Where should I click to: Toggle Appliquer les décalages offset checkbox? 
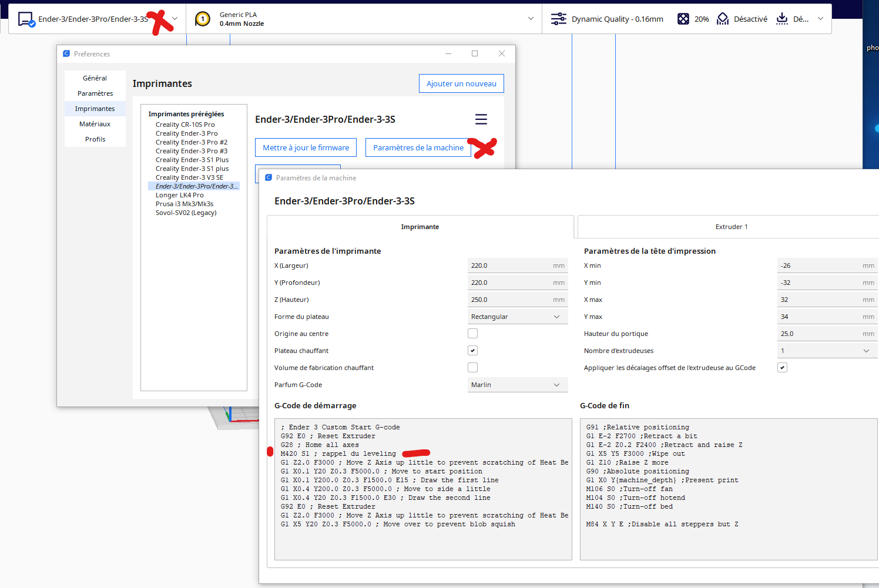[x=783, y=368]
